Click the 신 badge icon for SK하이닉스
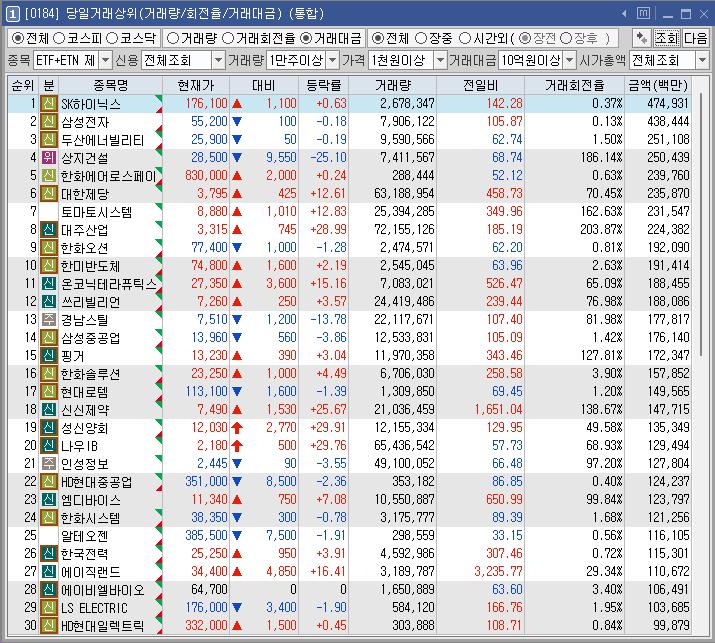The width and height of the screenshot is (715, 643). pyautogui.click(x=48, y=104)
